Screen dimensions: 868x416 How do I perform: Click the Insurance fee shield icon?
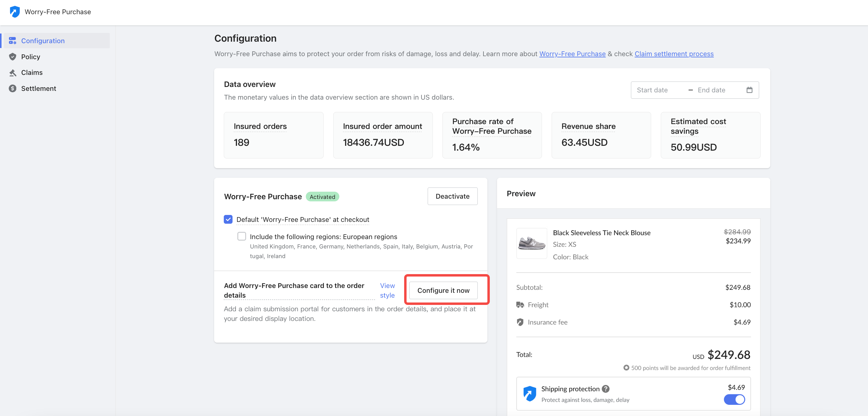(520, 322)
